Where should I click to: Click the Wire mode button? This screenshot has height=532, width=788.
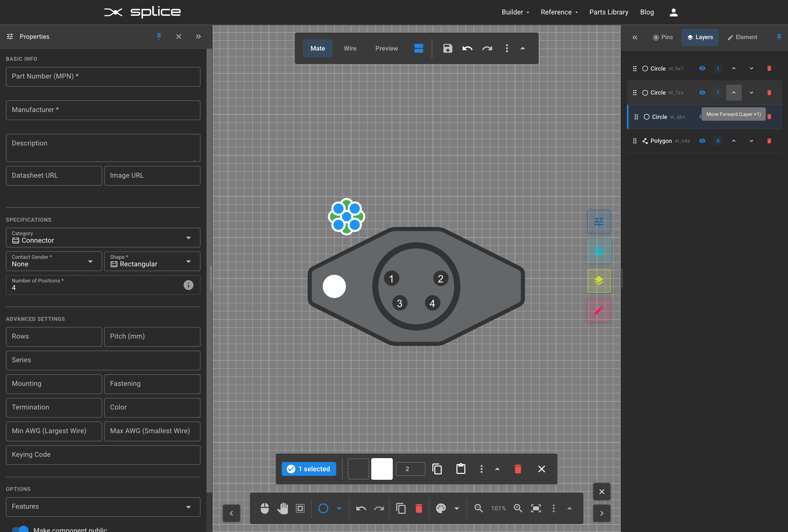350,49
